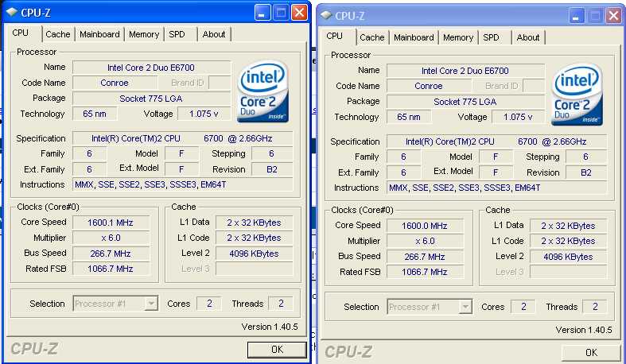Click the 266.7 MHz bus speed, left window

111,254
